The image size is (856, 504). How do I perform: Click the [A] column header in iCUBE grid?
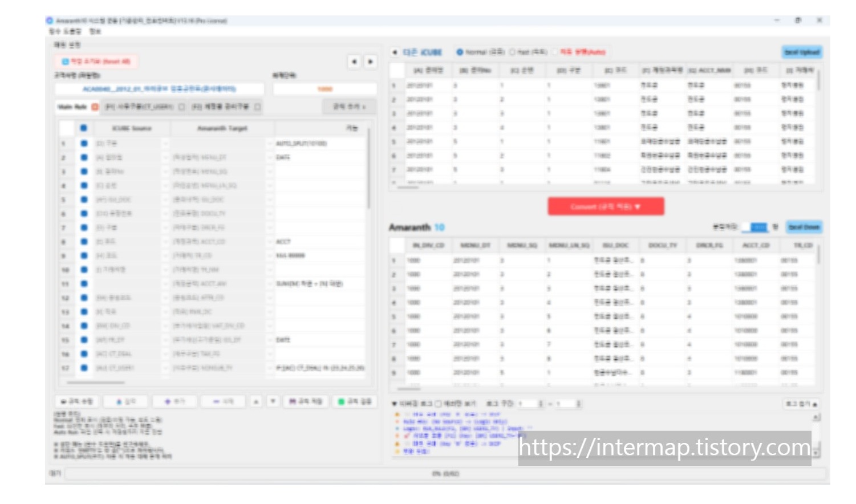pyautogui.click(x=428, y=70)
